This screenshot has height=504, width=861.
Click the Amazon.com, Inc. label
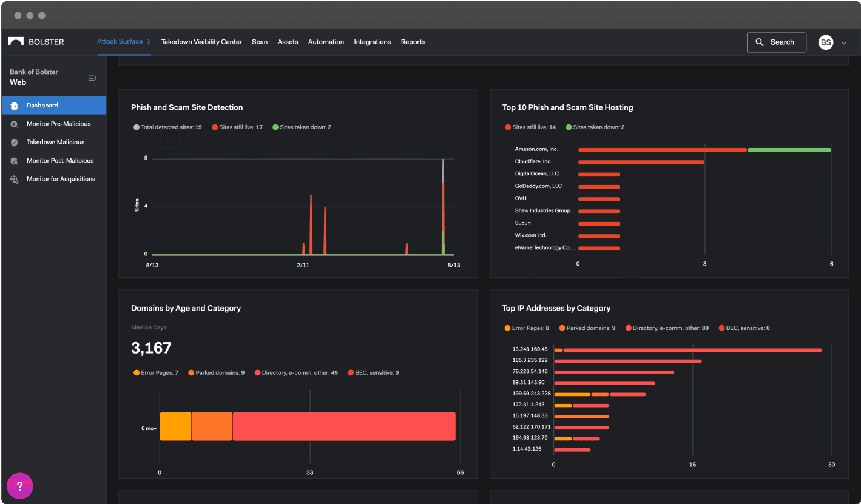click(x=536, y=149)
